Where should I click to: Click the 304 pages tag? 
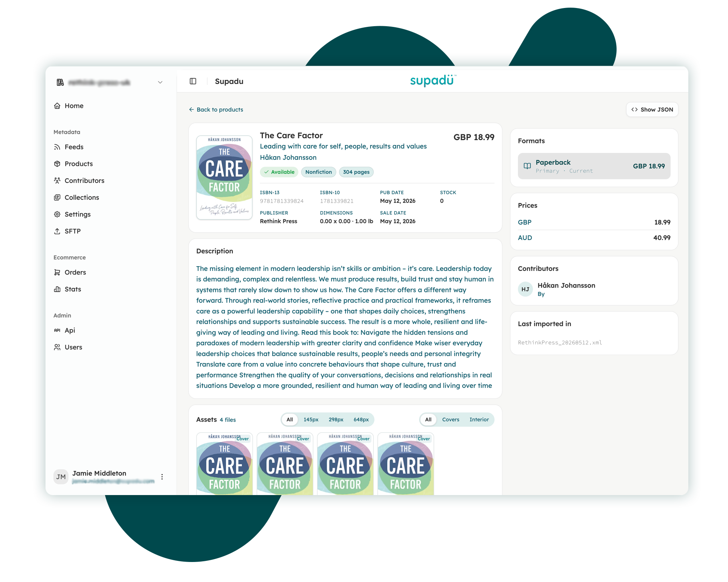[356, 172]
